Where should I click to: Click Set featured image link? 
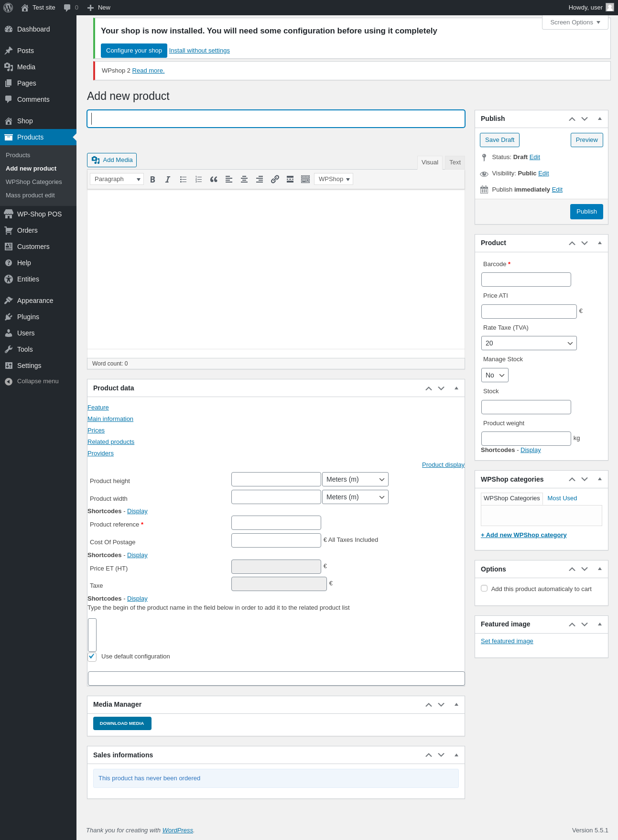507,641
